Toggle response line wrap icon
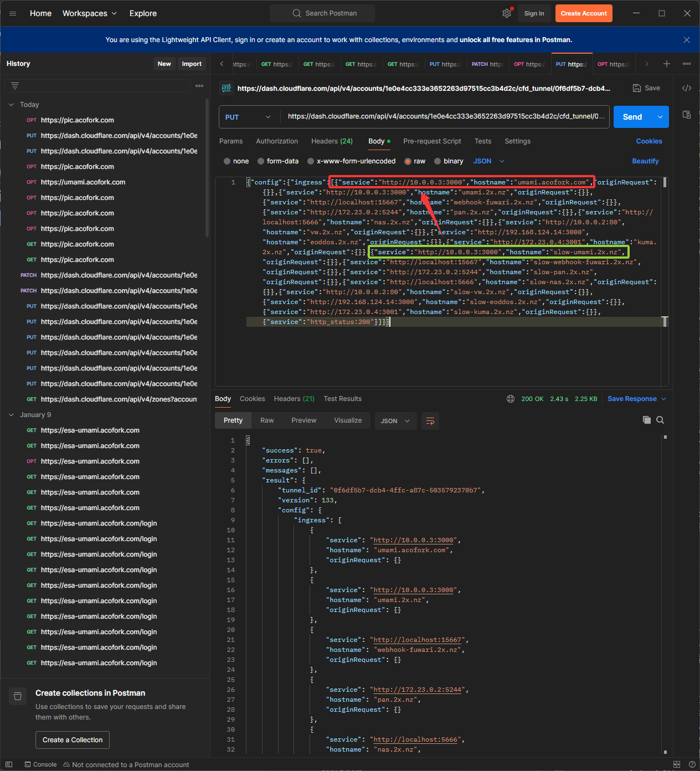 click(430, 421)
